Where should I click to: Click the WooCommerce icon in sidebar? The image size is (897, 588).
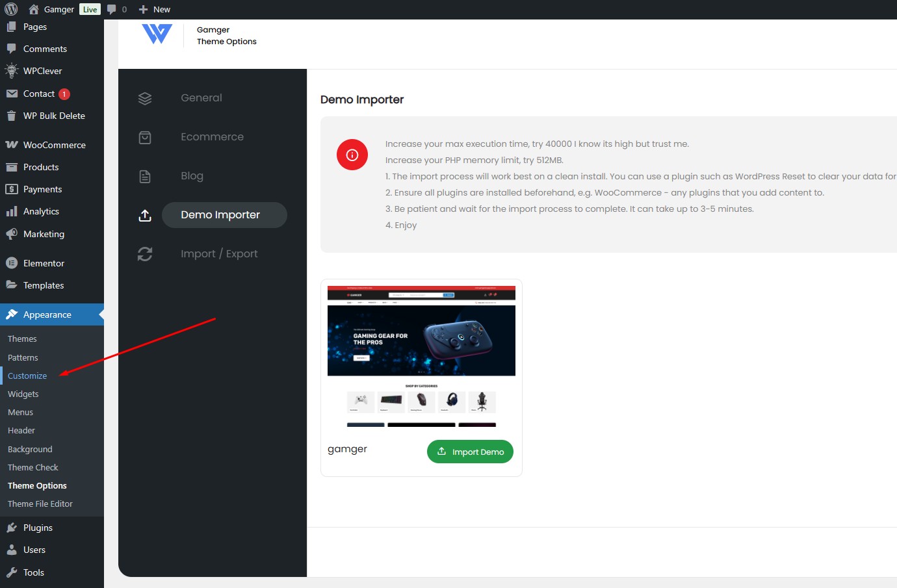pos(12,145)
